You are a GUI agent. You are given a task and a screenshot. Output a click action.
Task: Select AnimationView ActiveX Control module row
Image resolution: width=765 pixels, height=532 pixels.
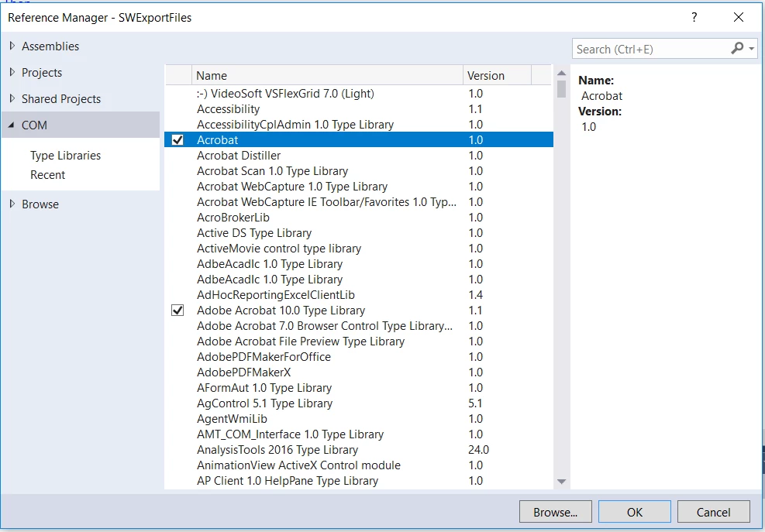click(x=359, y=465)
